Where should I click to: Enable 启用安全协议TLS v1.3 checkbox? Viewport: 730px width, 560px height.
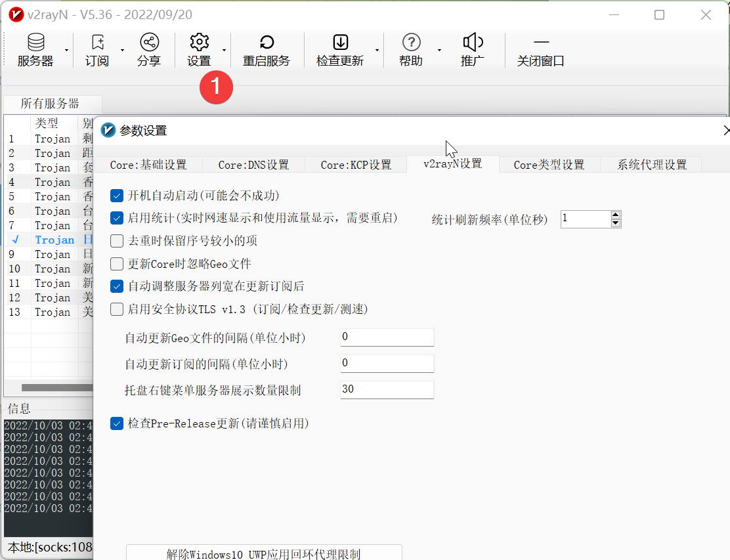(x=117, y=309)
